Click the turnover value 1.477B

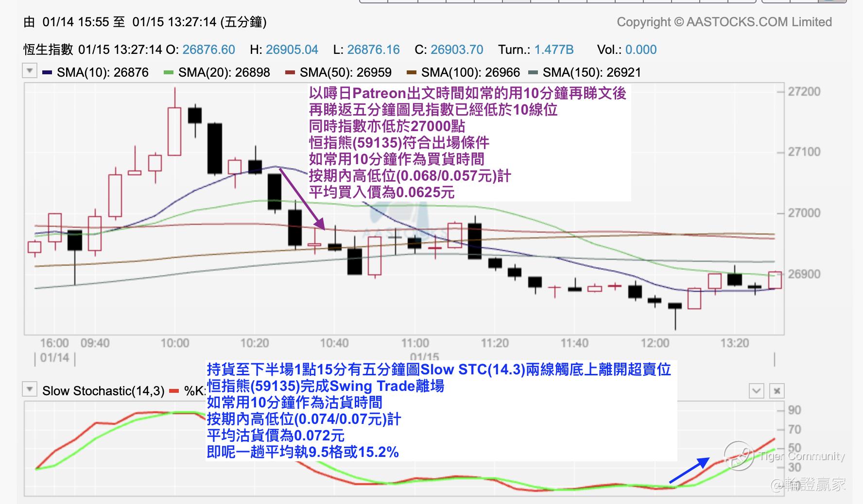pyautogui.click(x=554, y=50)
